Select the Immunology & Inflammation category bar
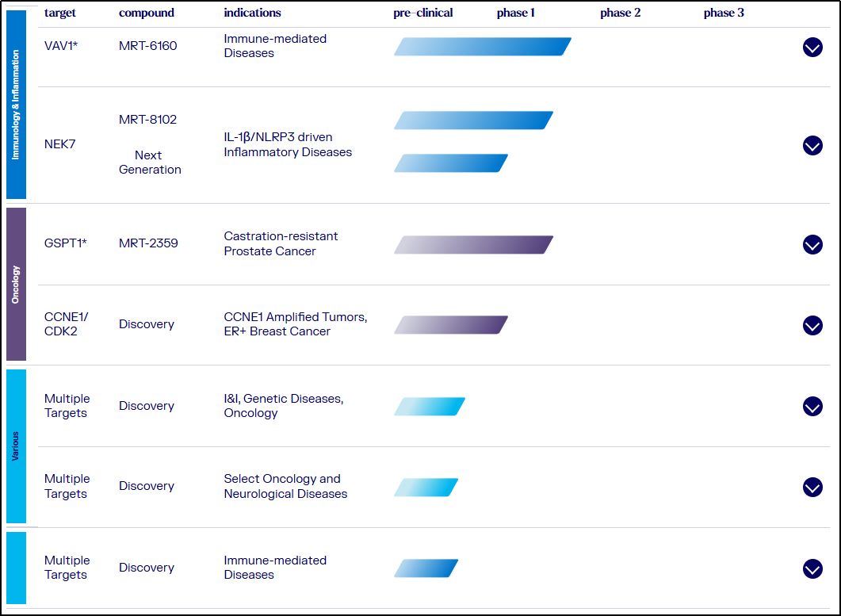The height and width of the screenshot is (616, 841). click(x=16, y=105)
